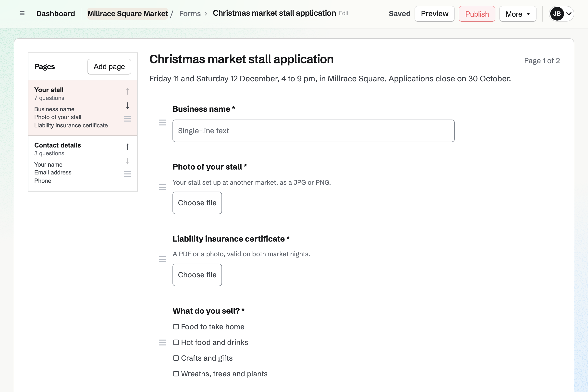Move Contact details page down arrow

pos(127,161)
